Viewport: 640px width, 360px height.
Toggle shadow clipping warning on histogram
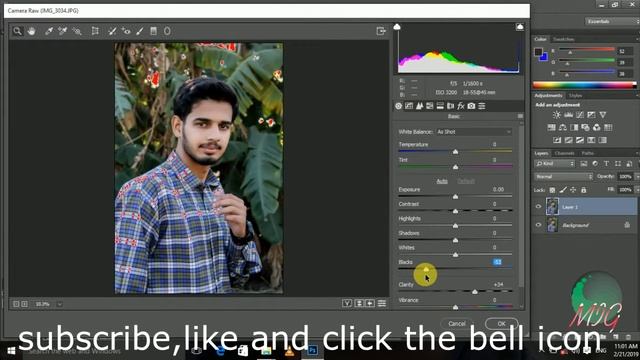[397, 27]
